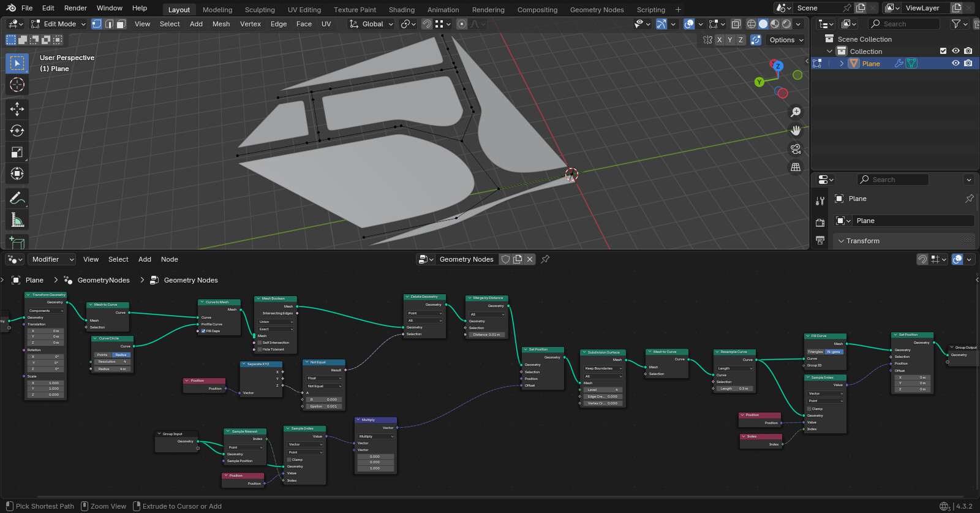Click Distance 0.01 m slider in Merge by Distance
The width and height of the screenshot is (980, 513).
pos(487,335)
